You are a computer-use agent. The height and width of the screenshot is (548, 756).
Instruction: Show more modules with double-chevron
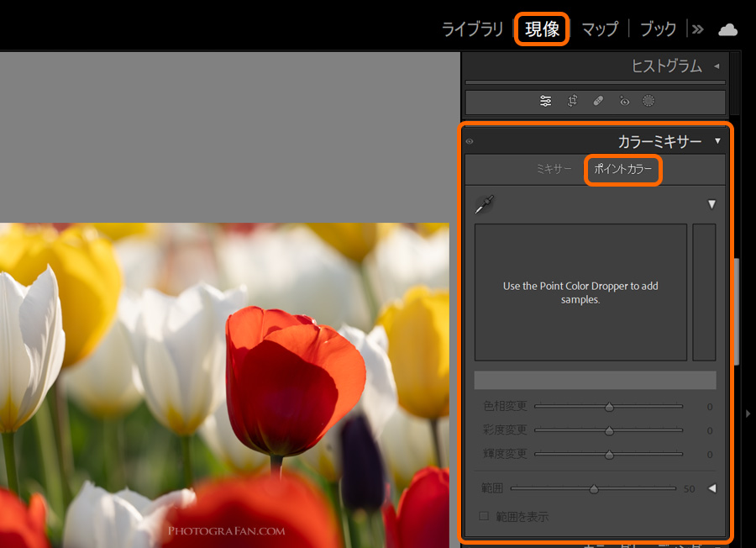(x=698, y=29)
